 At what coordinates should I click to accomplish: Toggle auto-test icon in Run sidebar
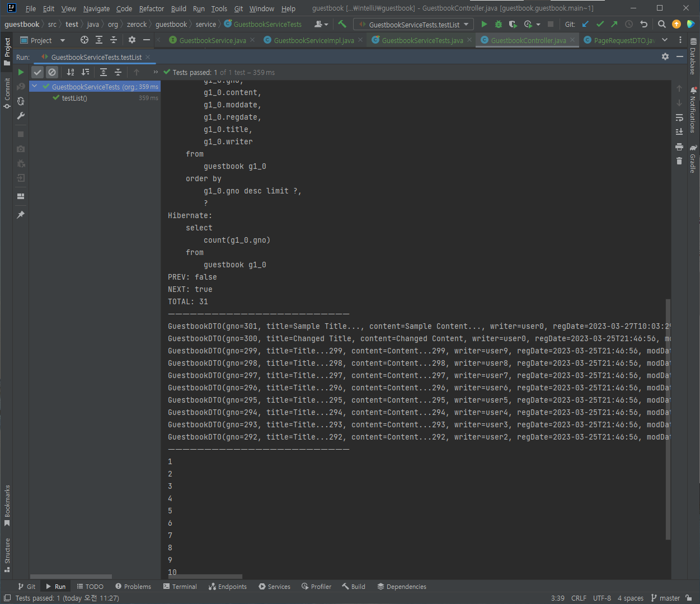21,101
